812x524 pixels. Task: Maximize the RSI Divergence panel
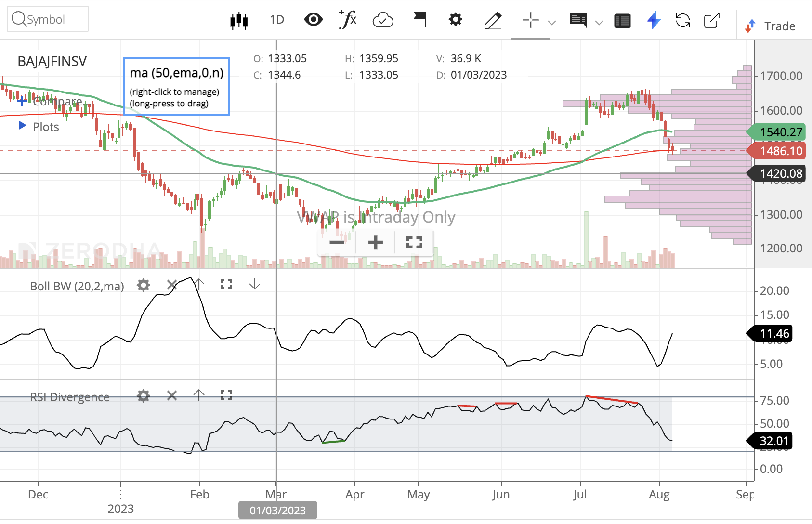(226, 395)
